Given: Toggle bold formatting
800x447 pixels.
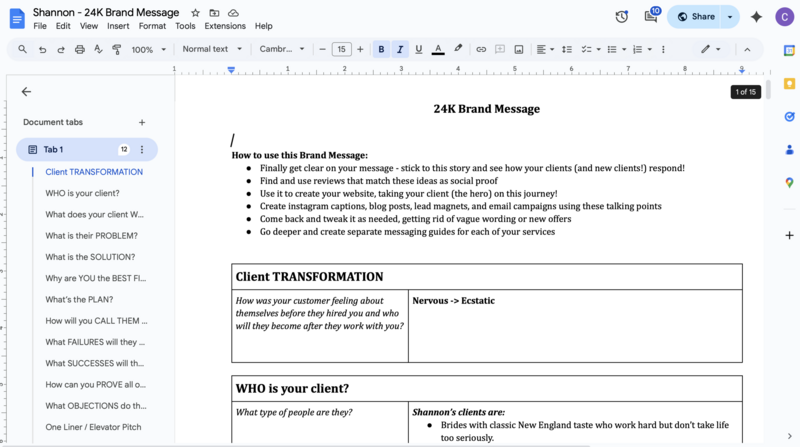Looking at the screenshot, I should click(381, 49).
